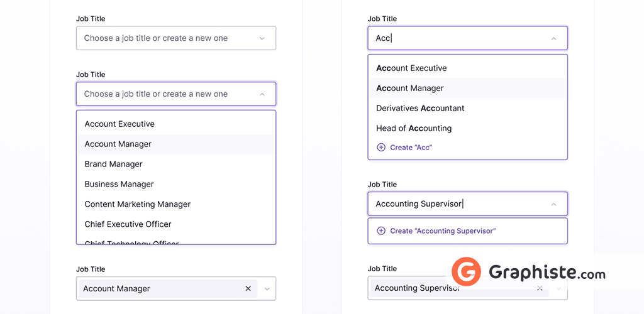This screenshot has width=644, height=314.
Task: Click the Create “Acc” link
Action: tap(411, 148)
